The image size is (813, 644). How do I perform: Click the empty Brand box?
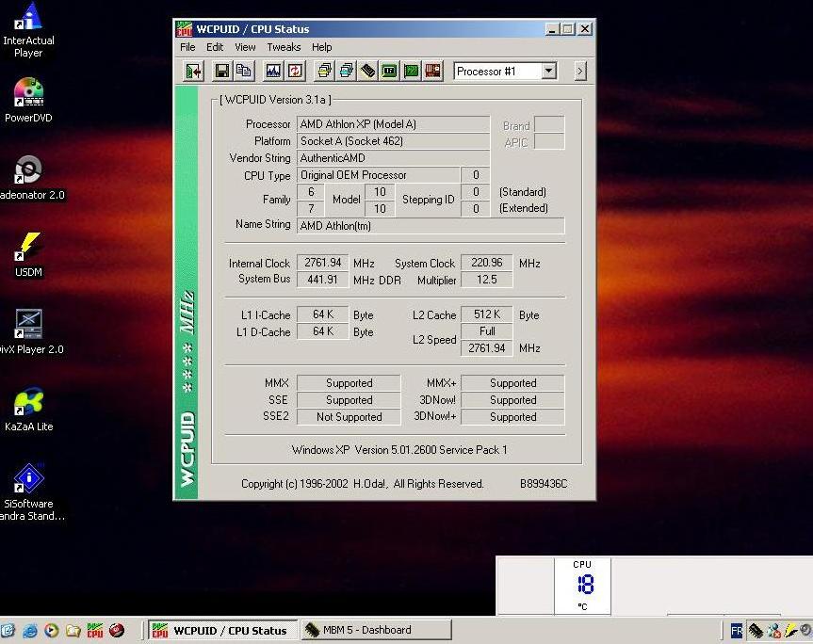pyautogui.click(x=549, y=124)
